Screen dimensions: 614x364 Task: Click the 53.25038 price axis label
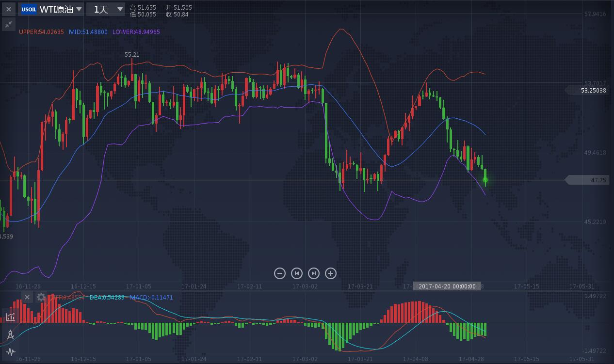pyautogui.click(x=593, y=90)
